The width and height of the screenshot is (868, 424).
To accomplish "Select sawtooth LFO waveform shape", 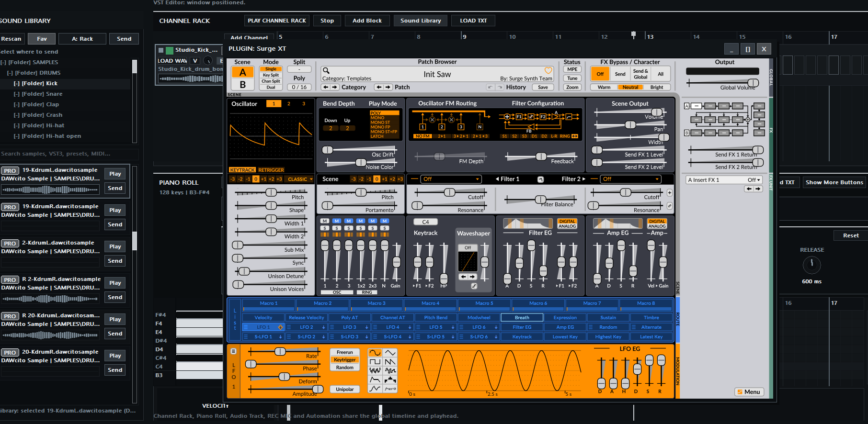I will click(x=390, y=362).
